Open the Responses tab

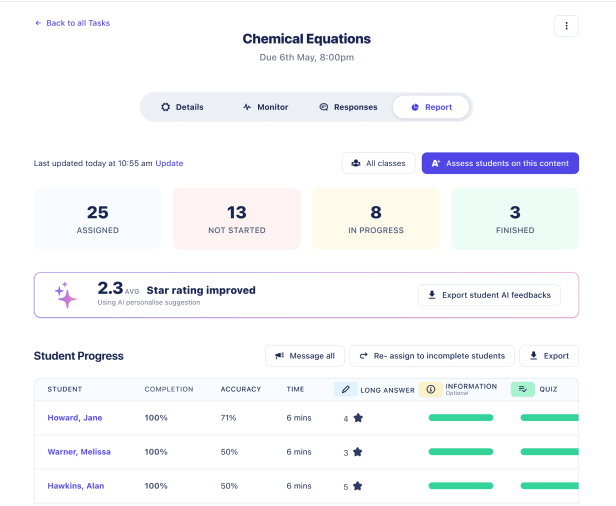point(347,107)
